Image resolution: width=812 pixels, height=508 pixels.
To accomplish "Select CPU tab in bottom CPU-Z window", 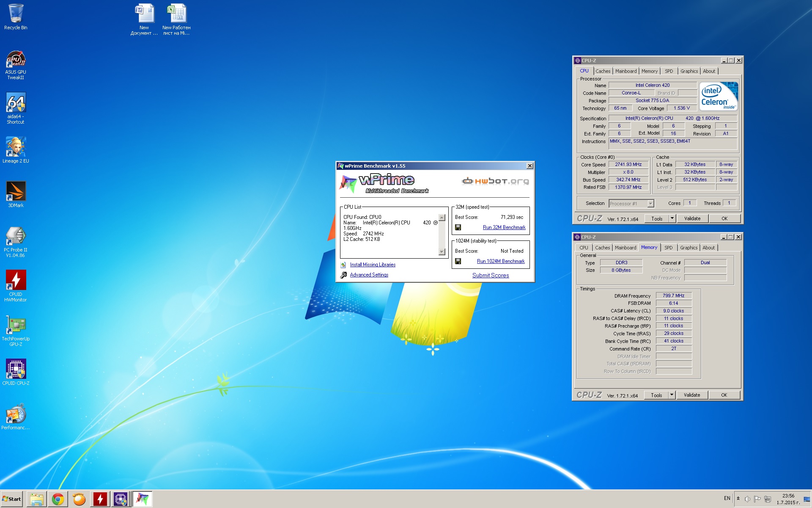I will tap(584, 248).
